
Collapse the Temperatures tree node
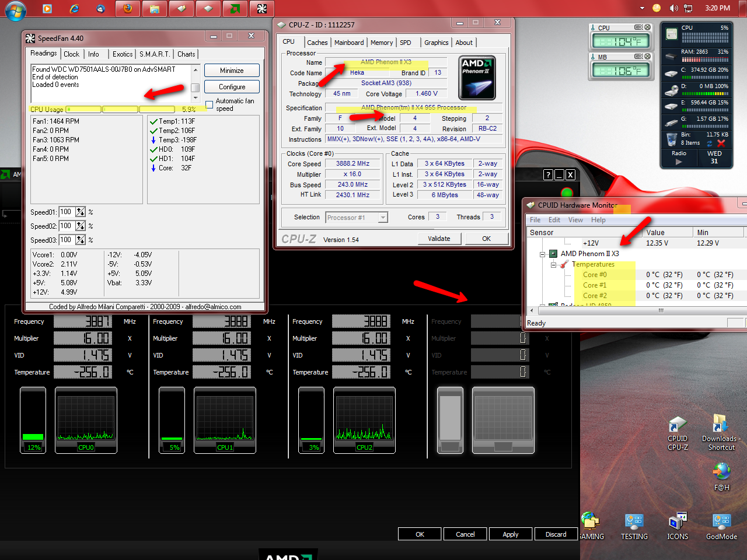coord(553,265)
